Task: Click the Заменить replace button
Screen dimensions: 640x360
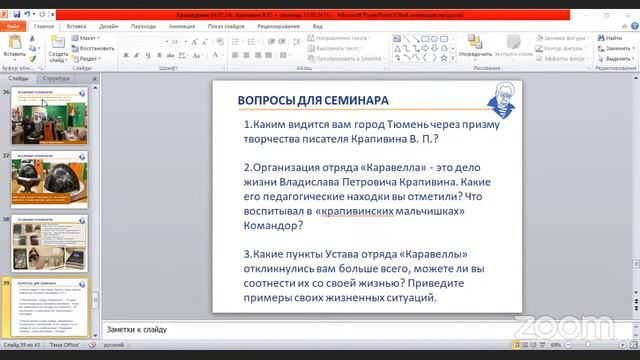Action: pos(616,48)
